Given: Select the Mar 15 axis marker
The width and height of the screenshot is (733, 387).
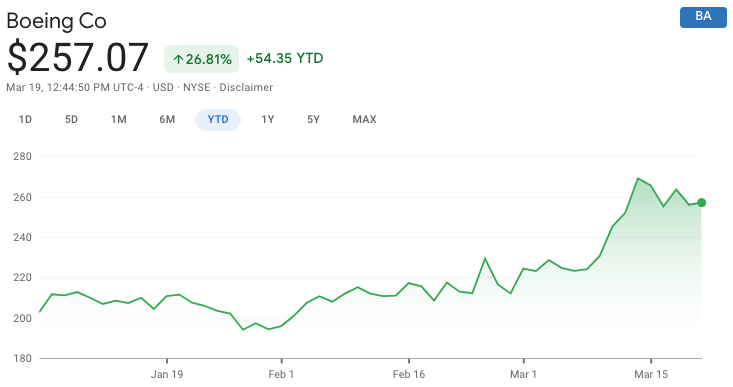Looking at the screenshot, I should [x=651, y=374].
